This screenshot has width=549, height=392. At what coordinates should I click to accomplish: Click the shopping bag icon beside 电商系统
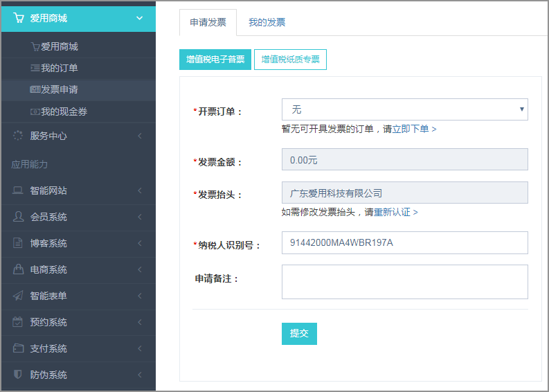tap(18, 269)
